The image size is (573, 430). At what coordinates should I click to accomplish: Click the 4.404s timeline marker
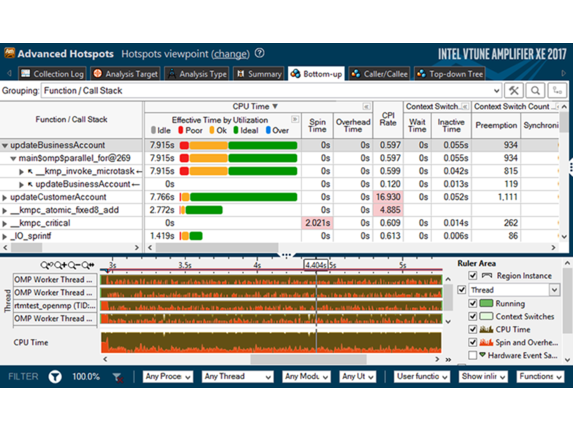point(316,265)
